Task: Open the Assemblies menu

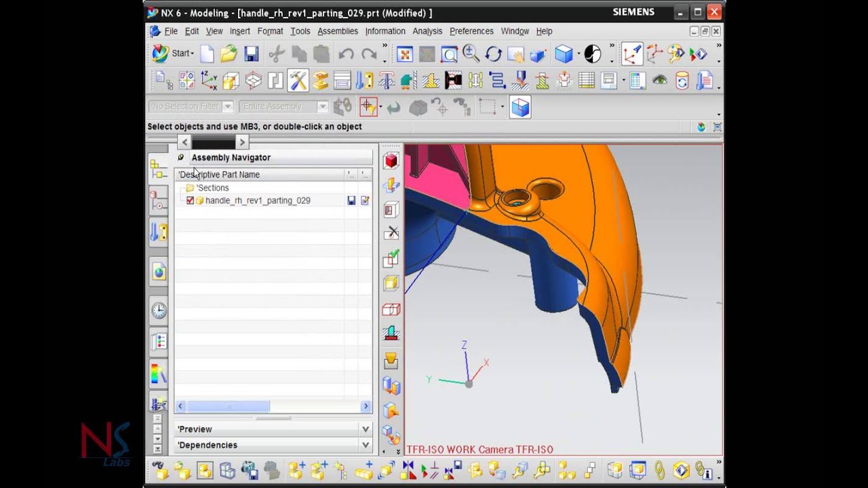Action: 338,31
